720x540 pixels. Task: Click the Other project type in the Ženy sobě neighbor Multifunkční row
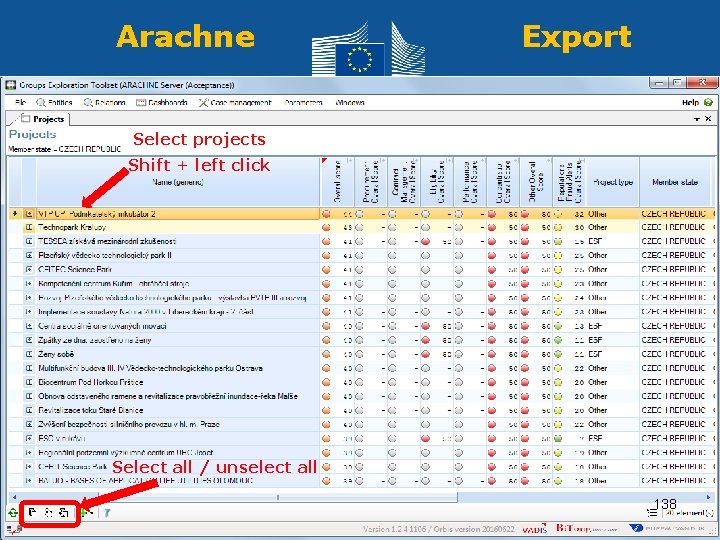pos(597,368)
